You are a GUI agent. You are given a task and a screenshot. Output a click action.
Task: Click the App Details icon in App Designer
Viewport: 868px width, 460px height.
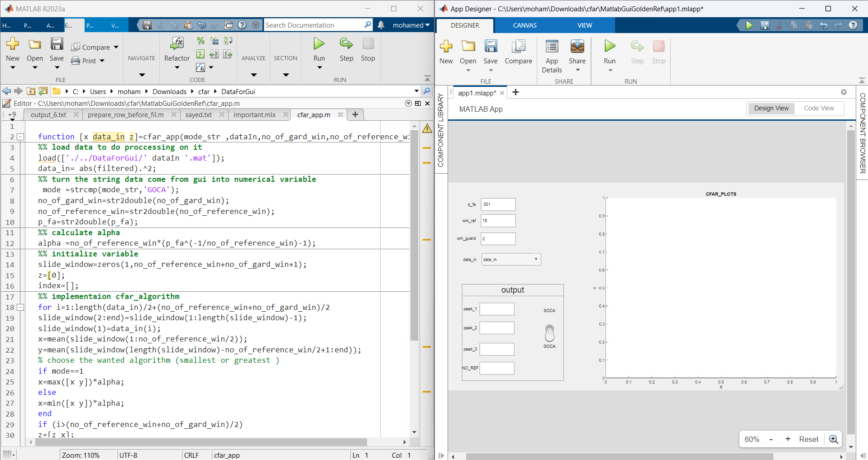coord(552,47)
